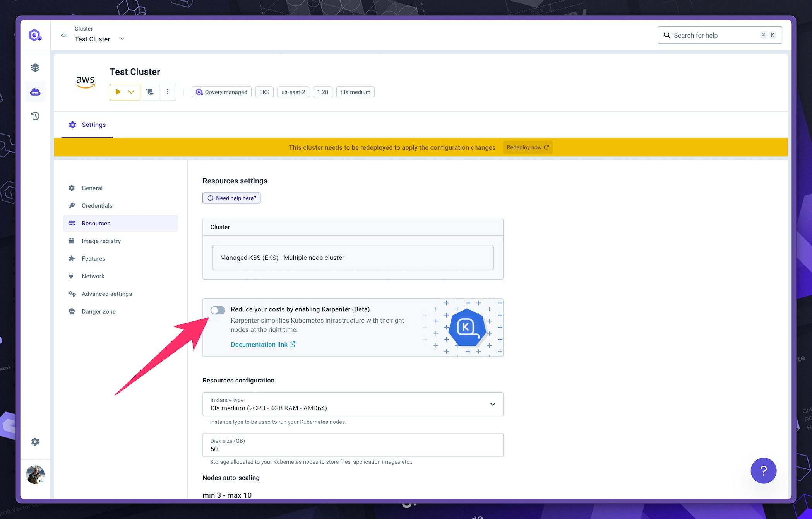Enable the Karpenter toggle
This screenshot has width=812, height=519.
point(218,310)
